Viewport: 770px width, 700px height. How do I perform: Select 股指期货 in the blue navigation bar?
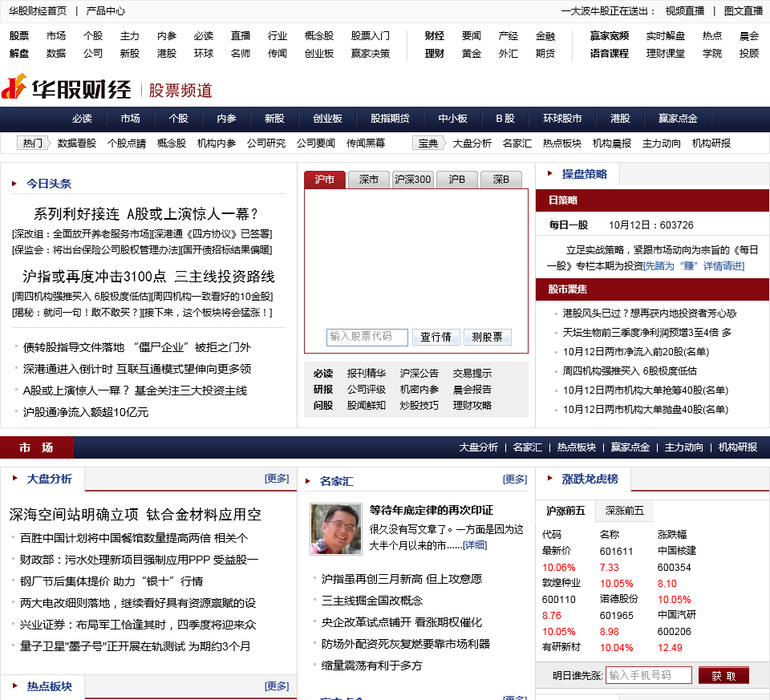(390, 119)
